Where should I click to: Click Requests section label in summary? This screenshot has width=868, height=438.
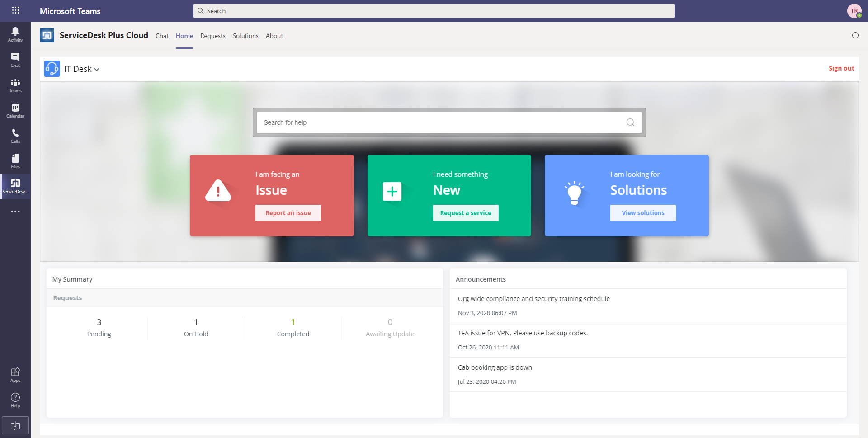click(x=67, y=298)
